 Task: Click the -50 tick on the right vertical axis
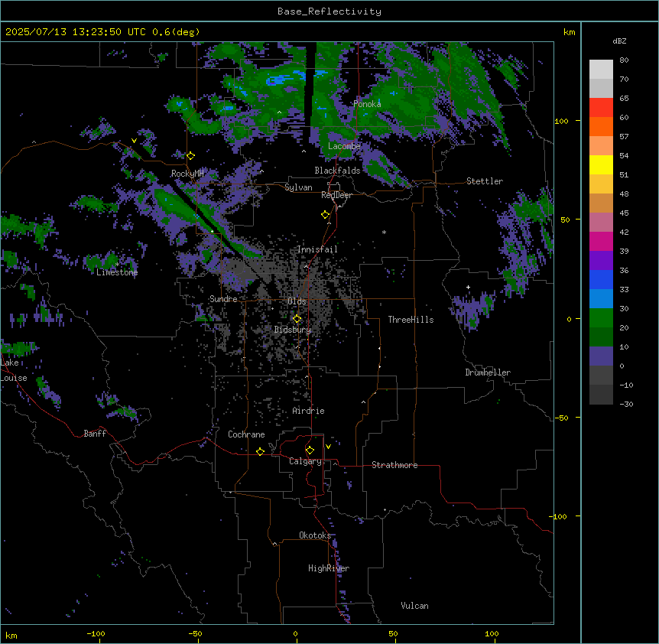[x=561, y=418]
